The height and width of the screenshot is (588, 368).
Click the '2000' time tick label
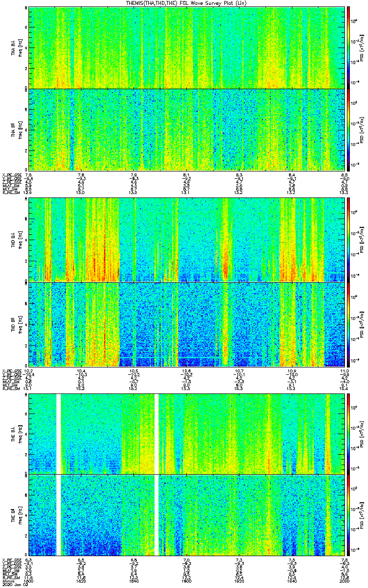pos(344,582)
